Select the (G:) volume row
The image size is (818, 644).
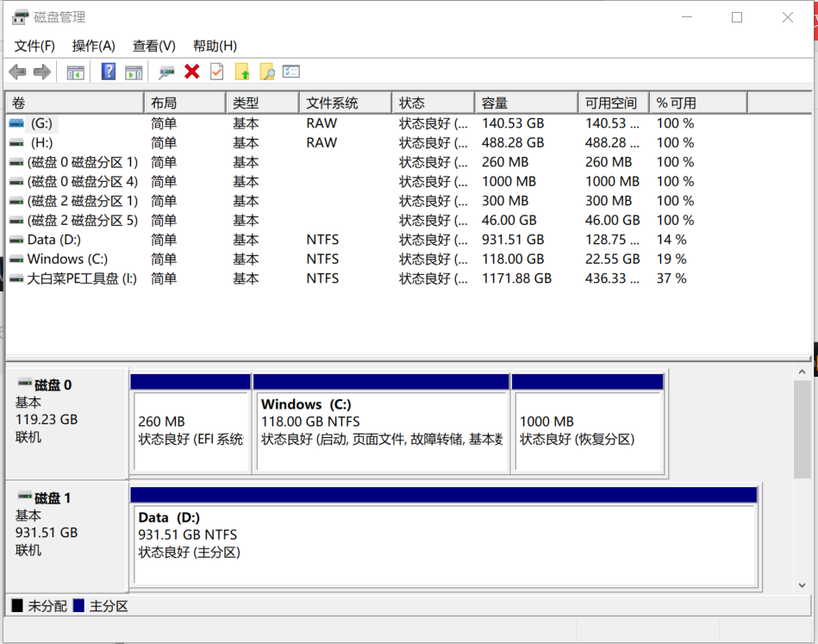pos(408,123)
